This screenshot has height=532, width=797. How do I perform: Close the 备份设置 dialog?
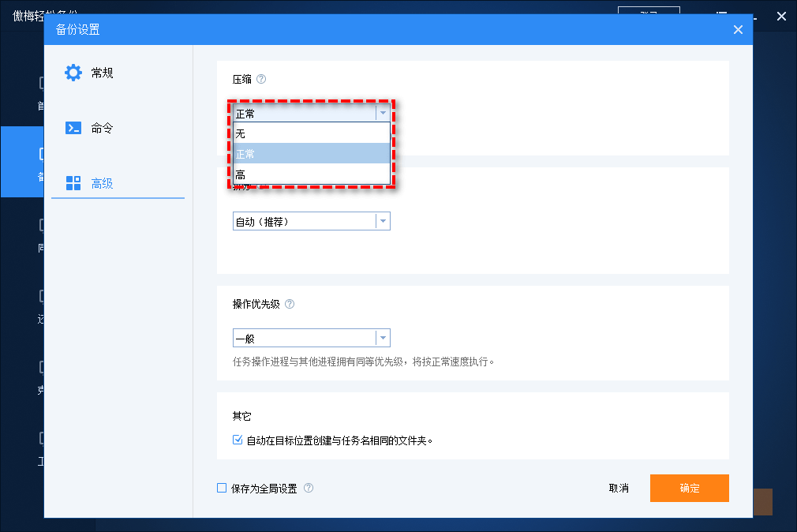738,30
